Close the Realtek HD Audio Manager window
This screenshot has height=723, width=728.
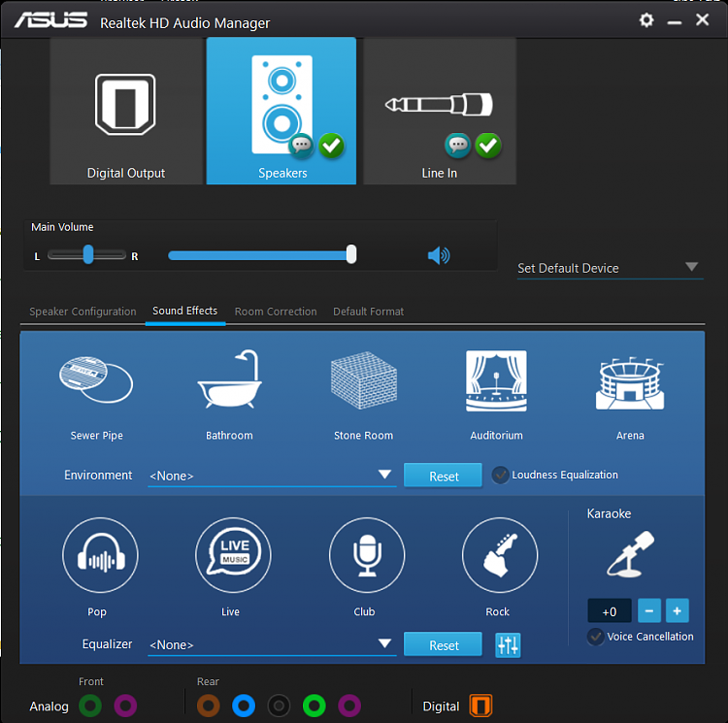[x=703, y=19]
